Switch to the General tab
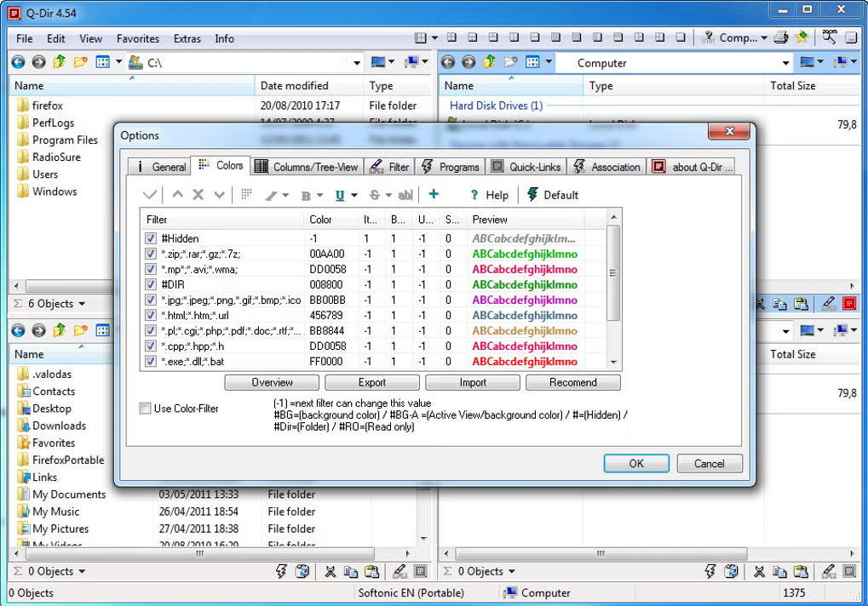This screenshot has width=868, height=606. 159,167
